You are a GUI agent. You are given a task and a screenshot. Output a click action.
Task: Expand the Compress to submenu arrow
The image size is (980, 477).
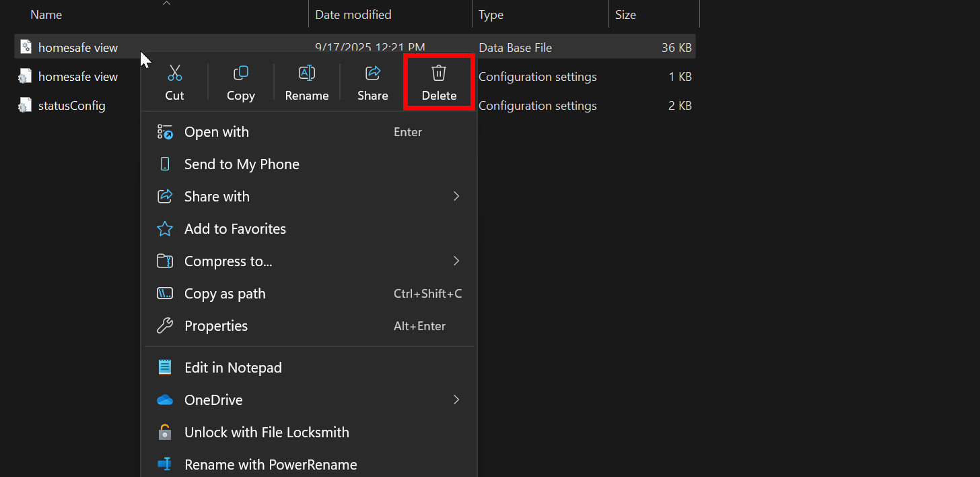[456, 261]
